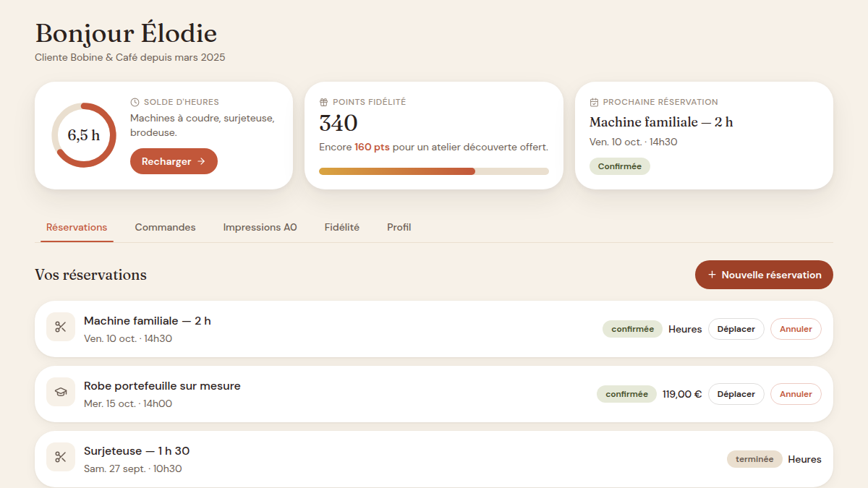Image resolution: width=868 pixels, height=488 pixels.
Task: Click "Machine familiale — 2 h" in next reservation card
Action: pos(661,122)
